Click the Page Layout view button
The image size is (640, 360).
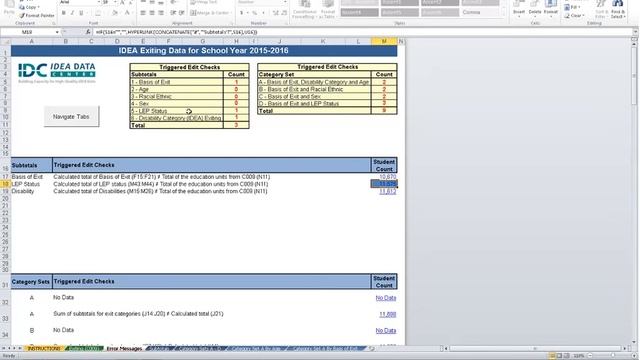[559, 356]
